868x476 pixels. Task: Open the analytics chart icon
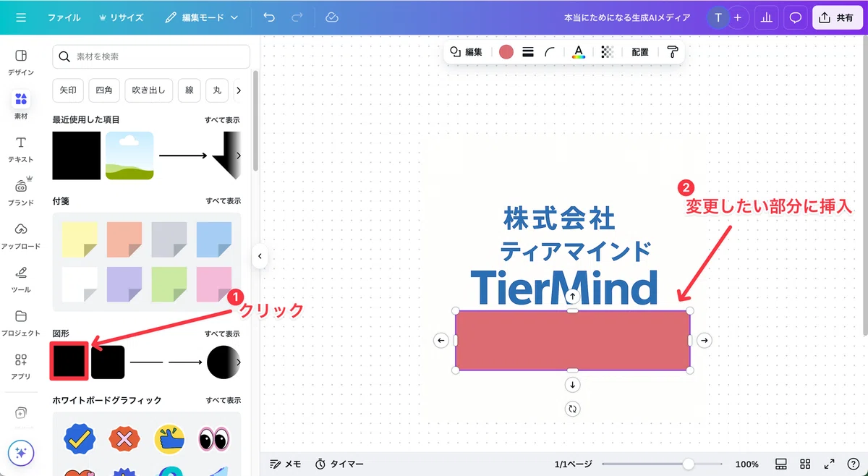coord(766,17)
